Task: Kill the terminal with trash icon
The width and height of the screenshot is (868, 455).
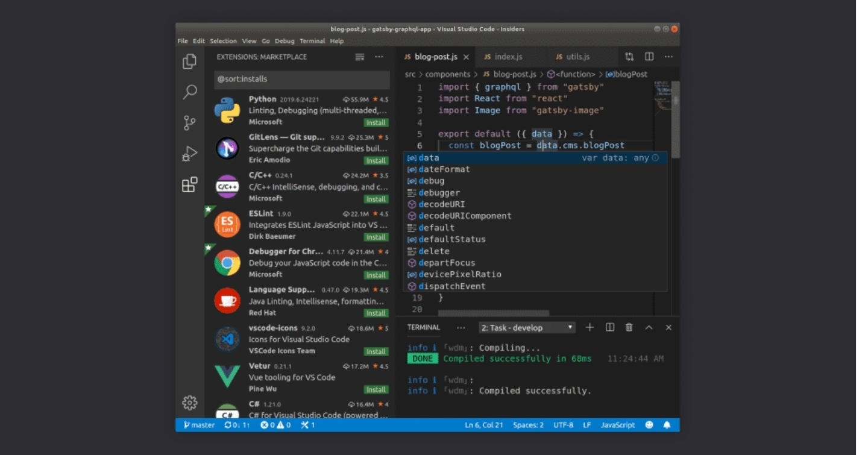Action: coord(629,327)
